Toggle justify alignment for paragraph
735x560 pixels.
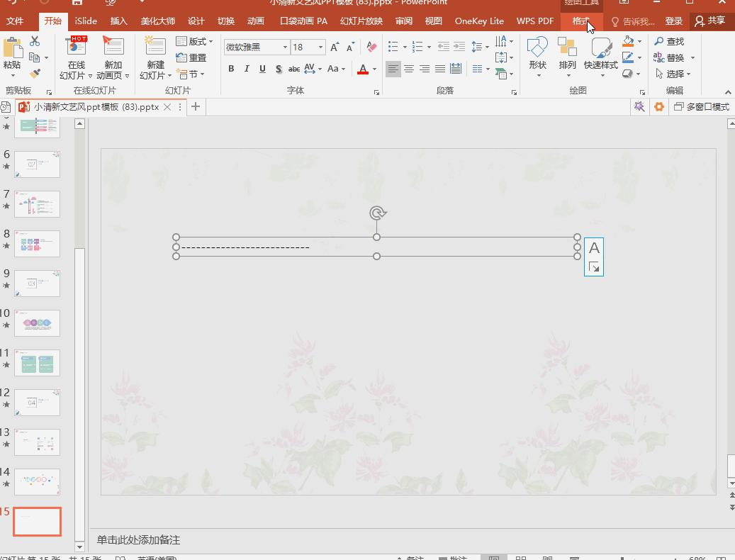(439, 68)
